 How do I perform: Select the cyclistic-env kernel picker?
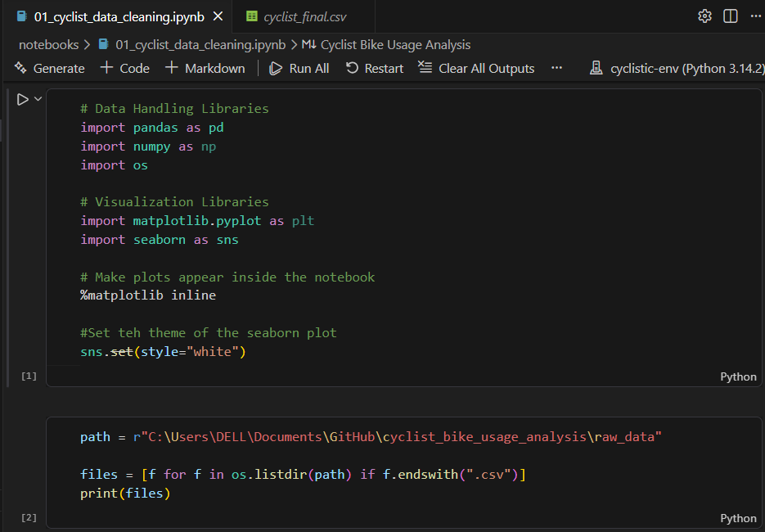pyautogui.click(x=676, y=68)
